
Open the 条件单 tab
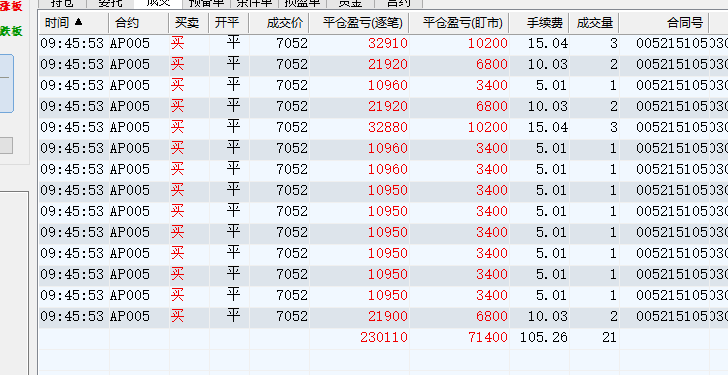pyautogui.click(x=254, y=3)
